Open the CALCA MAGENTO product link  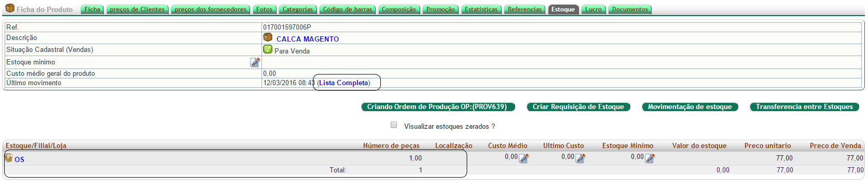(308, 39)
